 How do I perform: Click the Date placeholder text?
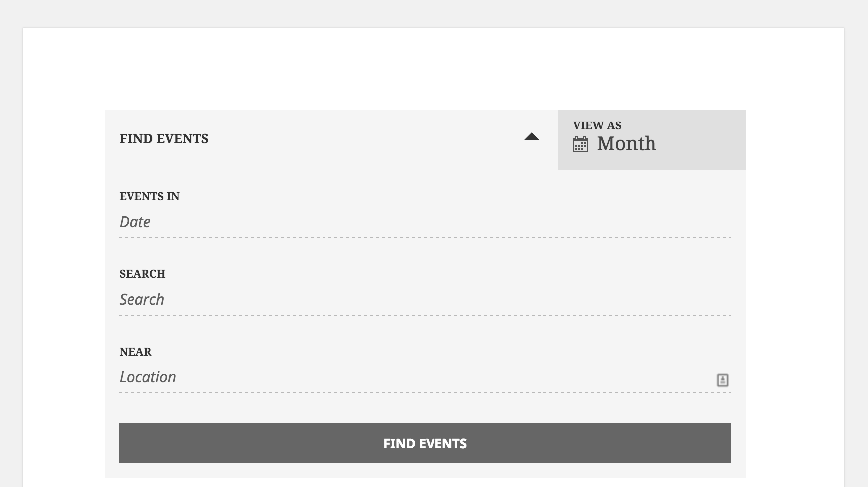pyautogui.click(x=135, y=222)
